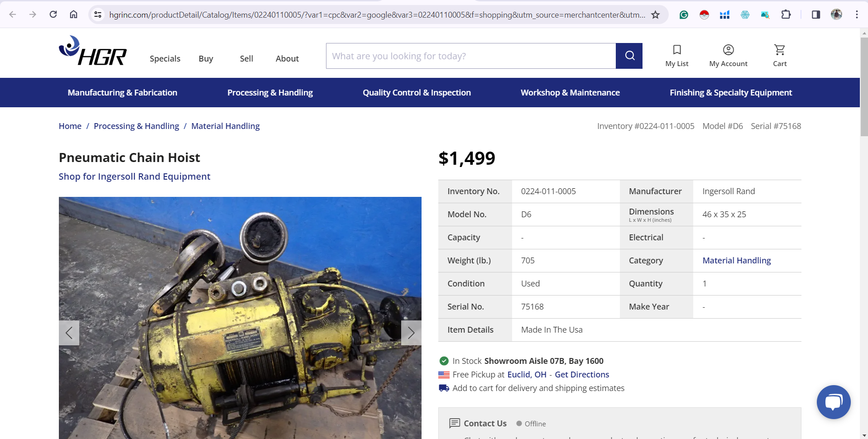Open the Buy menu
The width and height of the screenshot is (868, 439).
coord(206,58)
